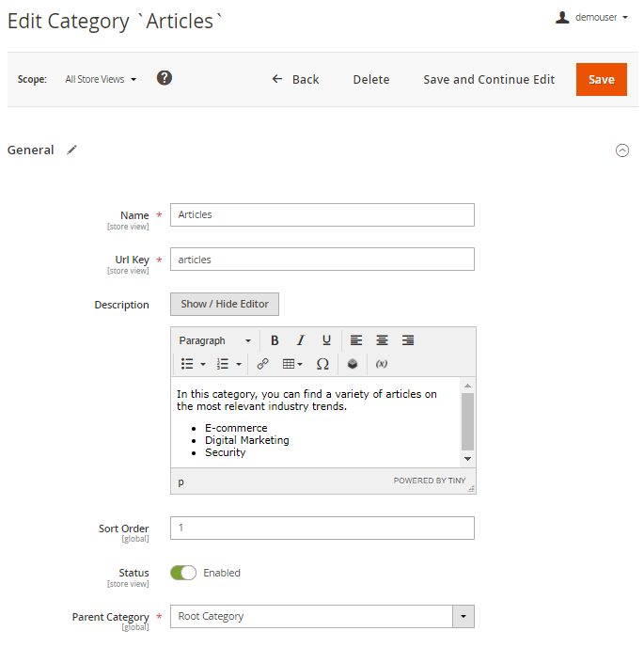Open the special character (omega) picker
The image size is (644, 647).
click(x=322, y=364)
